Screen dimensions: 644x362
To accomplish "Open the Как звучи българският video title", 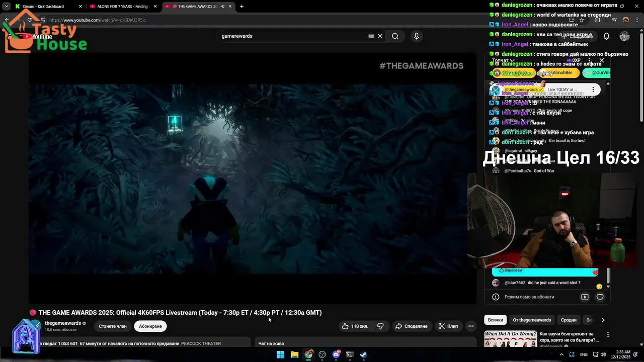I will coord(570,337).
